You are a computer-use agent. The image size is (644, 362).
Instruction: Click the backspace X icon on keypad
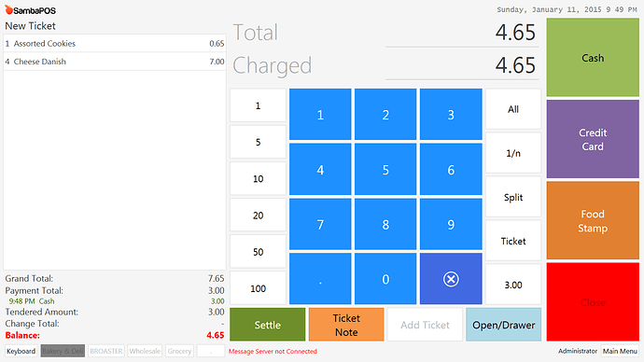tap(451, 279)
